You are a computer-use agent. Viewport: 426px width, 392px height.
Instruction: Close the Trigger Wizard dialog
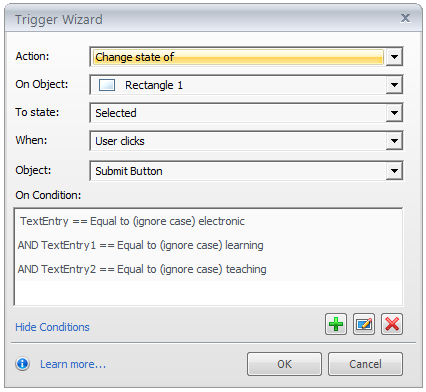click(x=405, y=18)
